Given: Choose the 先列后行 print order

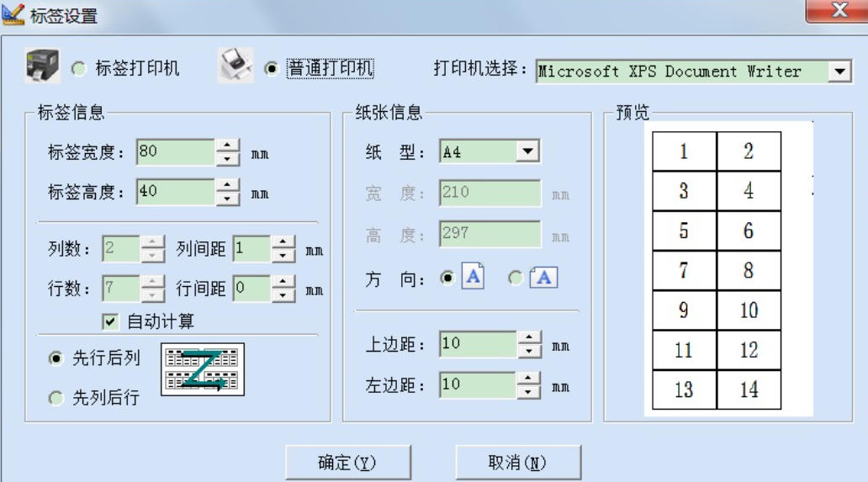Looking at the screenshot, I should (x=56, y=398).
